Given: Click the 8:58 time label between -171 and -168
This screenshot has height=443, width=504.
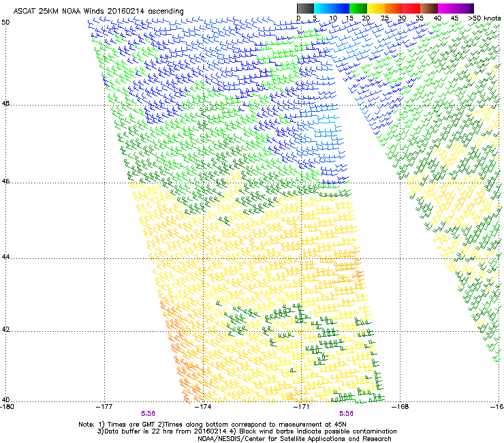Looking at the screenshot, I should click(346, 414).
